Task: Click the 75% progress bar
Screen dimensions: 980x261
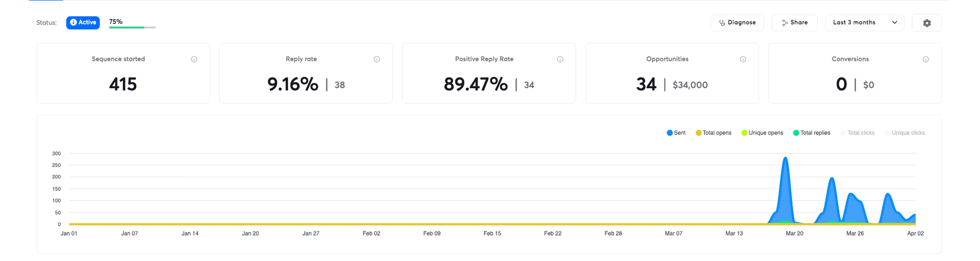Action: tap(132, 27)
